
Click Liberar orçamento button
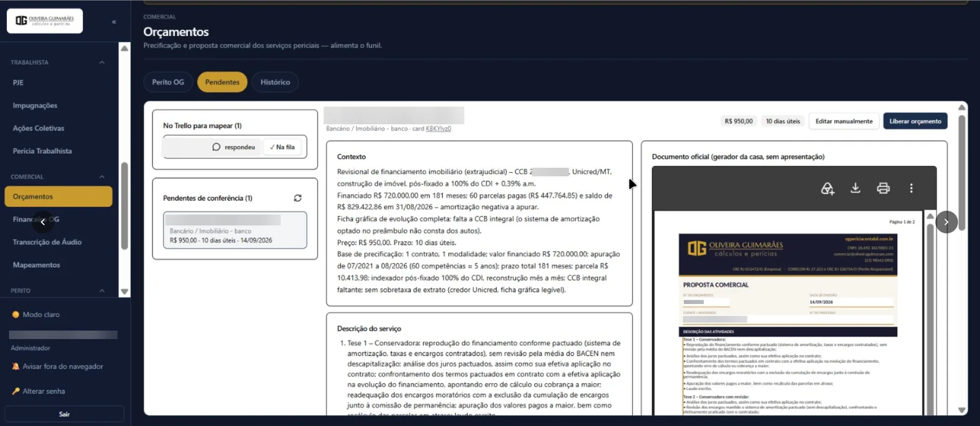(x=915, y=121)
